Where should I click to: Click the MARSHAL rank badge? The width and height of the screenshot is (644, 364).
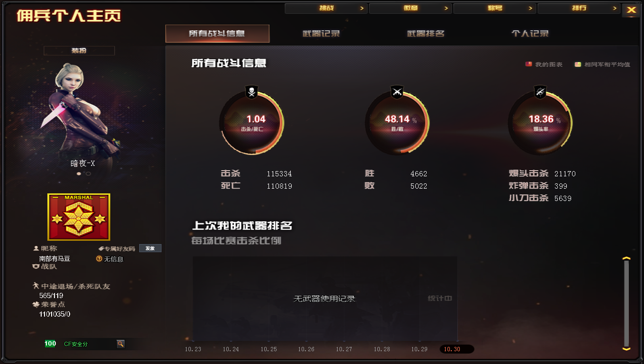click(79, 217)
